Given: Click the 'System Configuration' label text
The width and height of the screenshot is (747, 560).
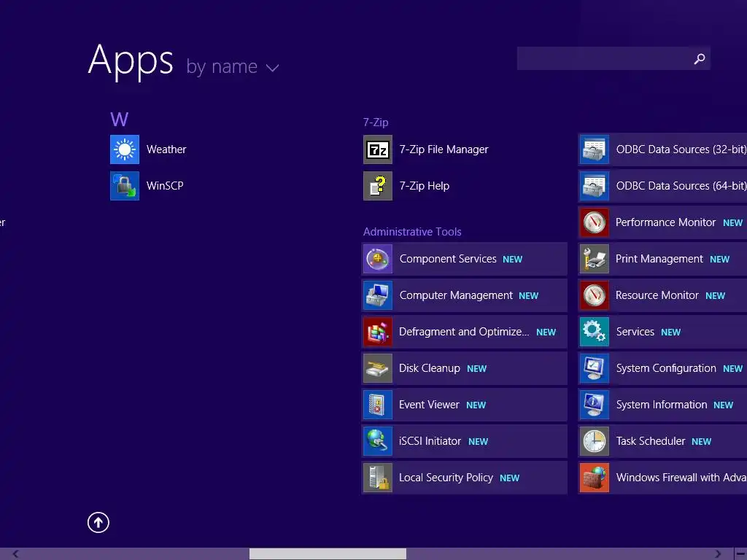Looking at the screenshot, I should pos(666,368).
